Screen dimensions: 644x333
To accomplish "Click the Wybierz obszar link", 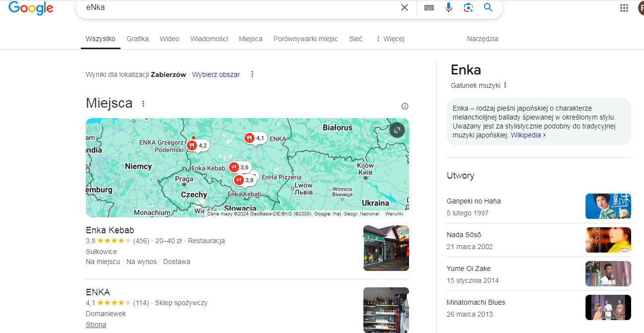I will tap(216, 74).
